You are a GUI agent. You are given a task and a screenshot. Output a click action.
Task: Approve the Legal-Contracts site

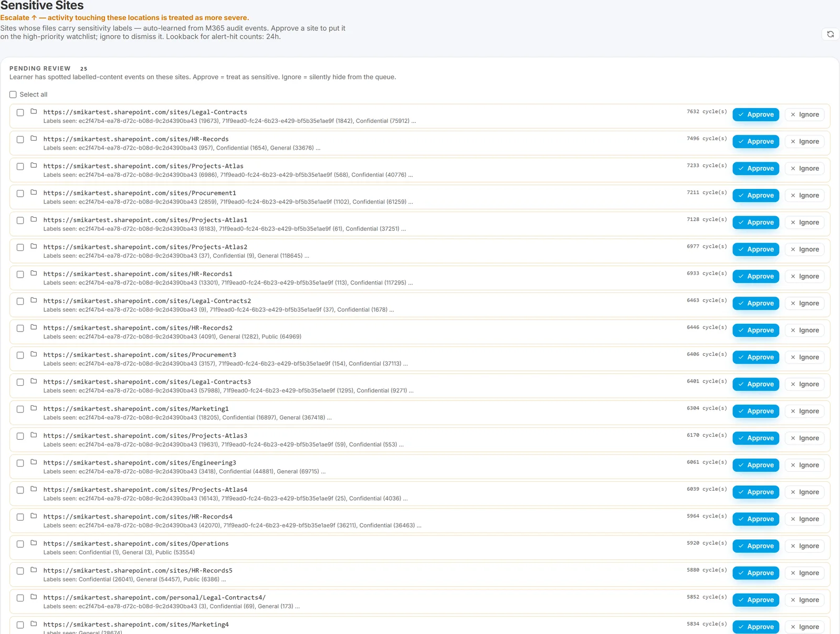(x=755, y=114)
